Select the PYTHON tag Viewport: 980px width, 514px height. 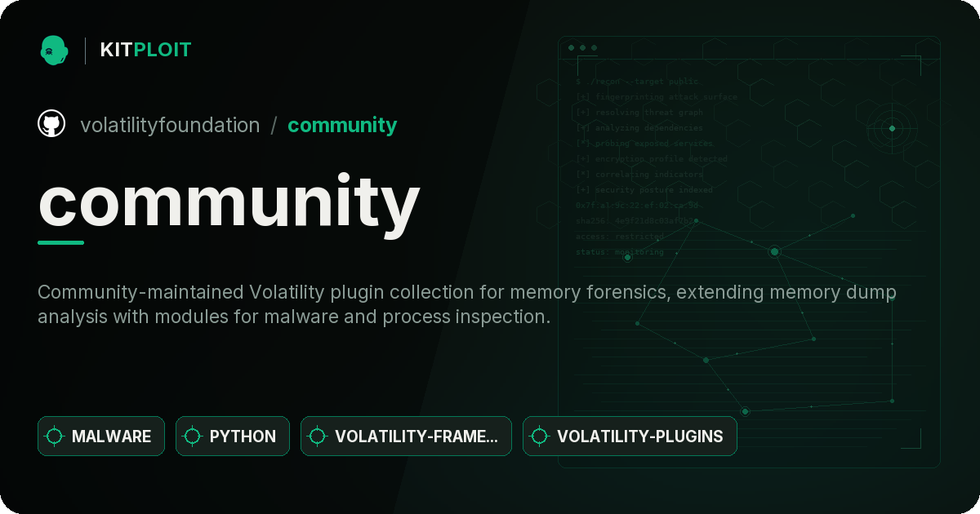233,436
